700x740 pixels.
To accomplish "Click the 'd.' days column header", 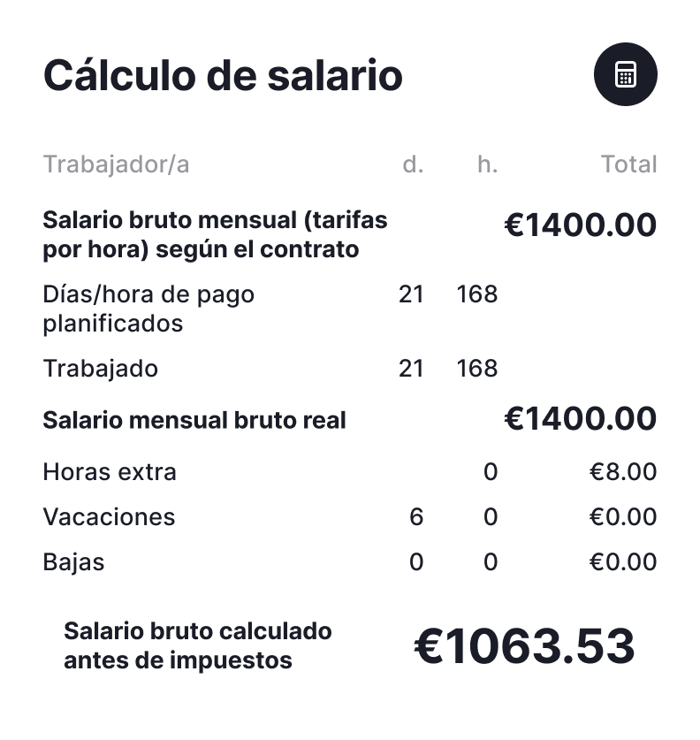I will pyautogui.click(x=413, y=164).
